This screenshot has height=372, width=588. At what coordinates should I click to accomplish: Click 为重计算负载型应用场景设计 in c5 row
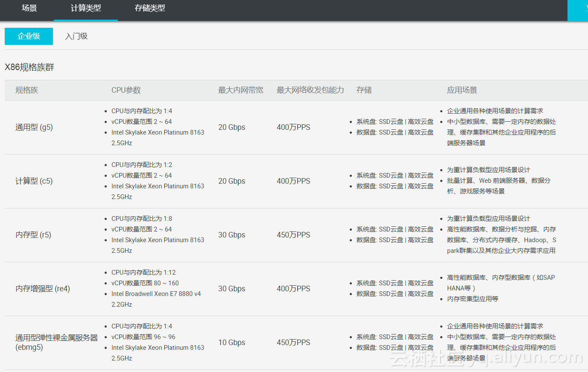(x=489, y=170)
